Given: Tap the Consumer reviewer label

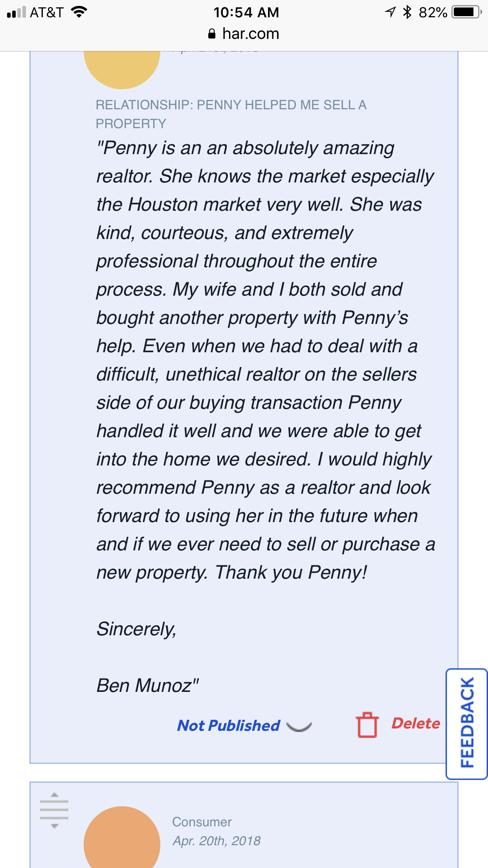Looking at the screenshot, I should [202, 822].
